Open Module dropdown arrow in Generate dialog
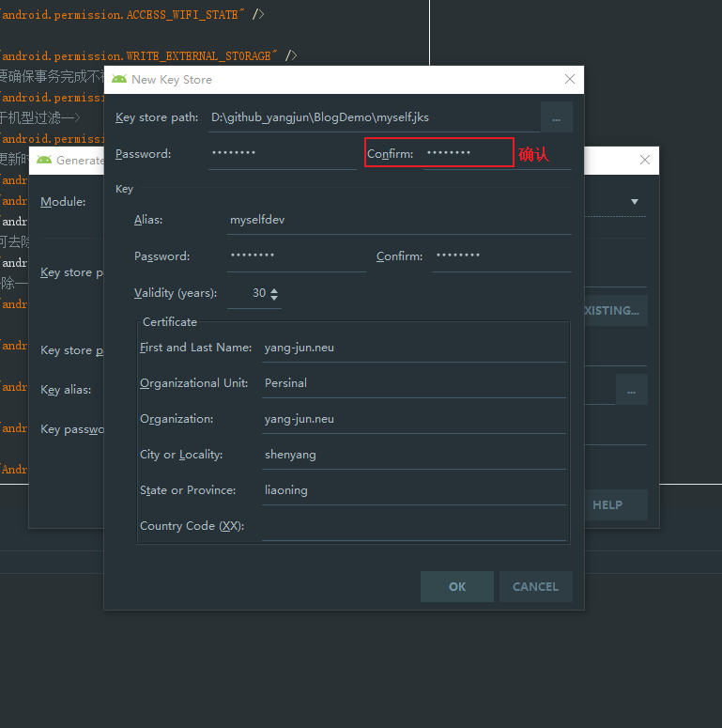 coord(635,202)
